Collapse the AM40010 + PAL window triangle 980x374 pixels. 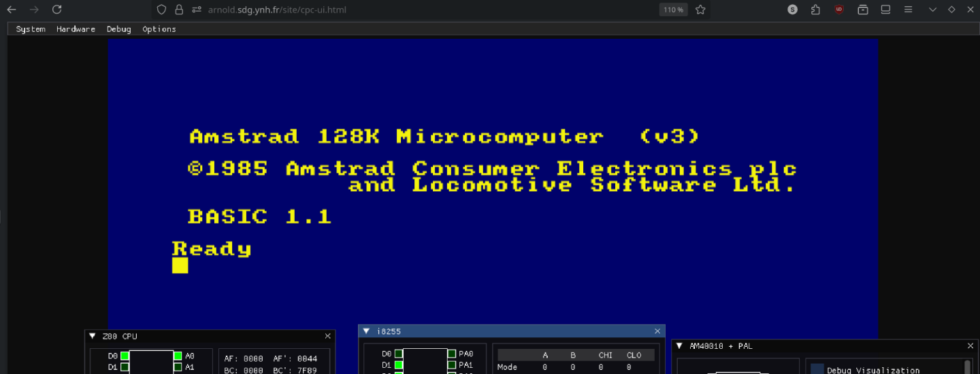679,346
